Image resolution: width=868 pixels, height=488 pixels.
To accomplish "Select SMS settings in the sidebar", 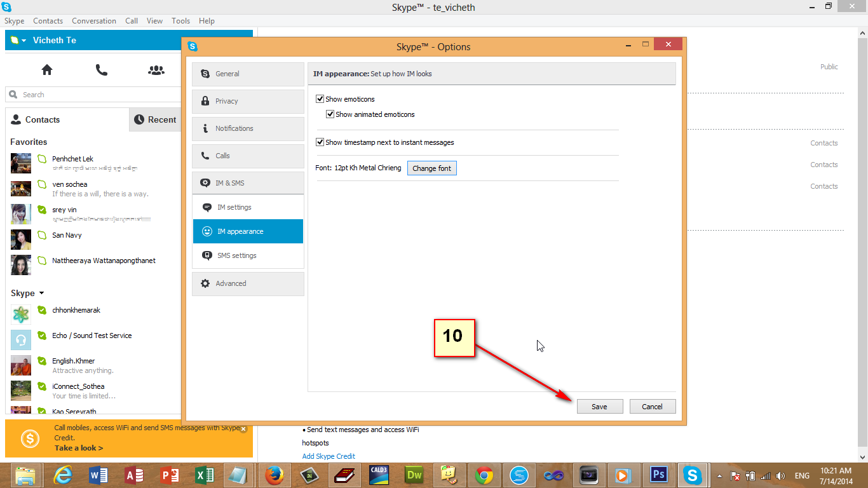I will (x=248, y=255).
